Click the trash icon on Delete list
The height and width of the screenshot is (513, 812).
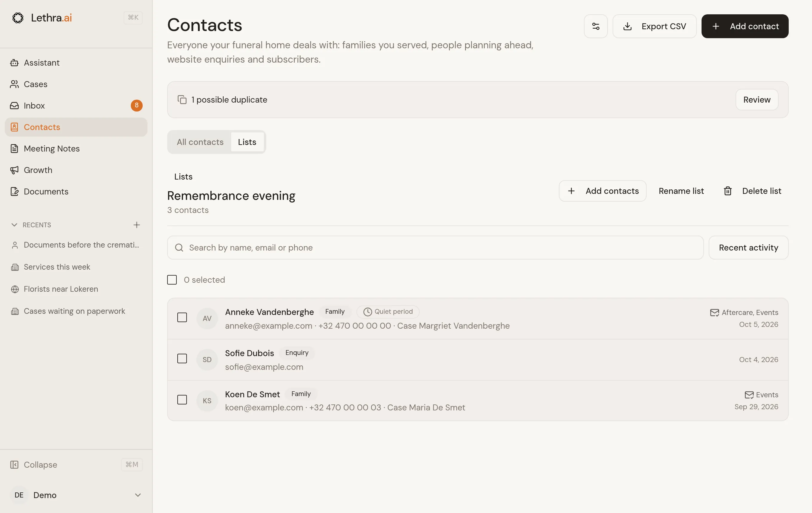(727, 191)
